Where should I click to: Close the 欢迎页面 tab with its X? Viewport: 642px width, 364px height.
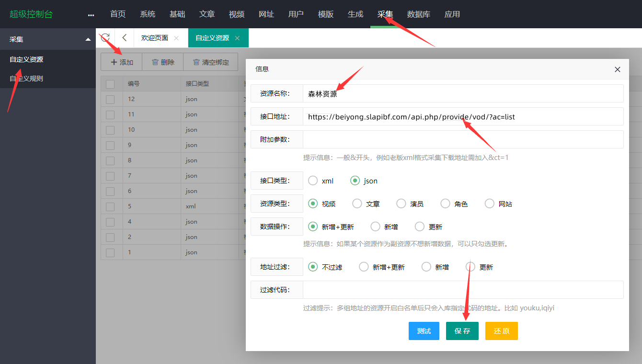coord(176,38)
